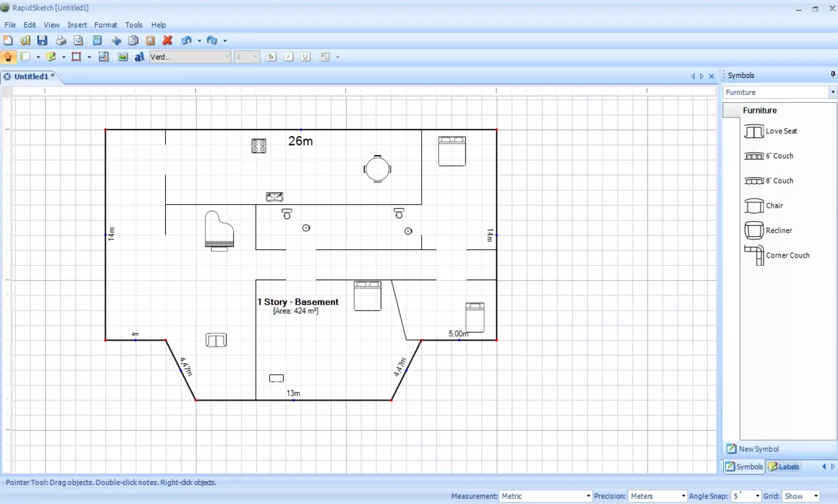Save the sketch with the floppy disk icon
This screenshot has width=838, height=504.
click(42, 40)
